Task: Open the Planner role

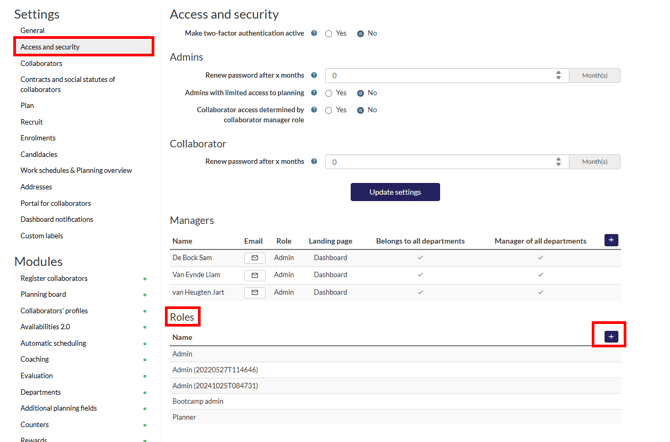Action: click(x=184, y=417)
